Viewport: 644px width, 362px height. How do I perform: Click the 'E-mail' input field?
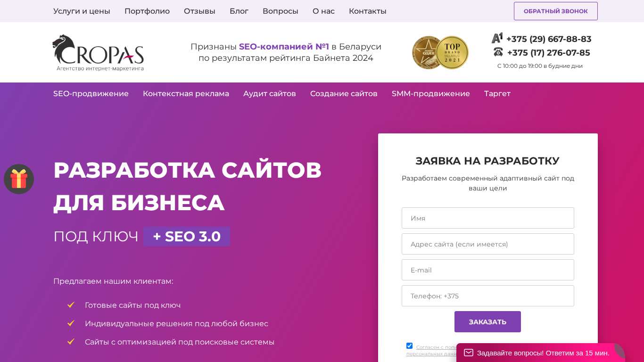tap(487, 270)
